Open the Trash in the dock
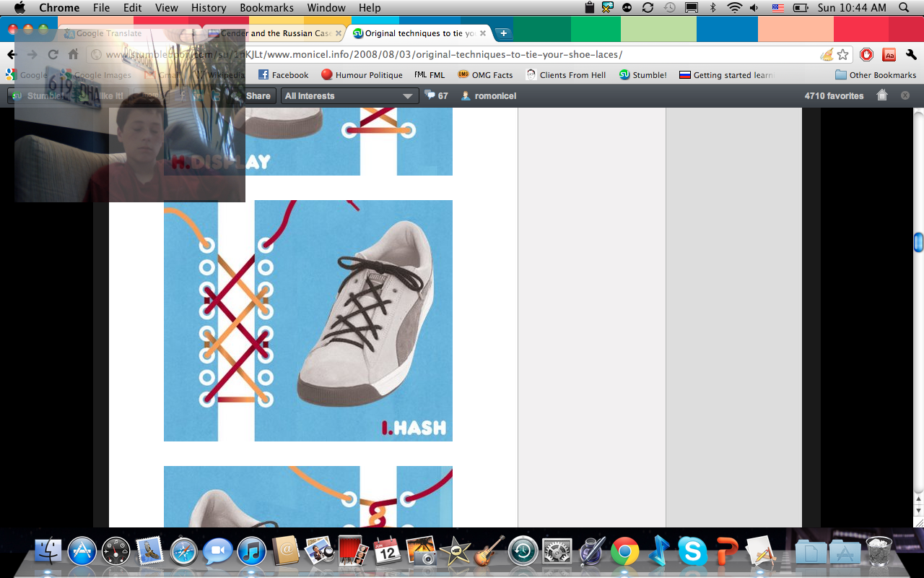This screenshot has height=578, width=924. click(879, 552)
